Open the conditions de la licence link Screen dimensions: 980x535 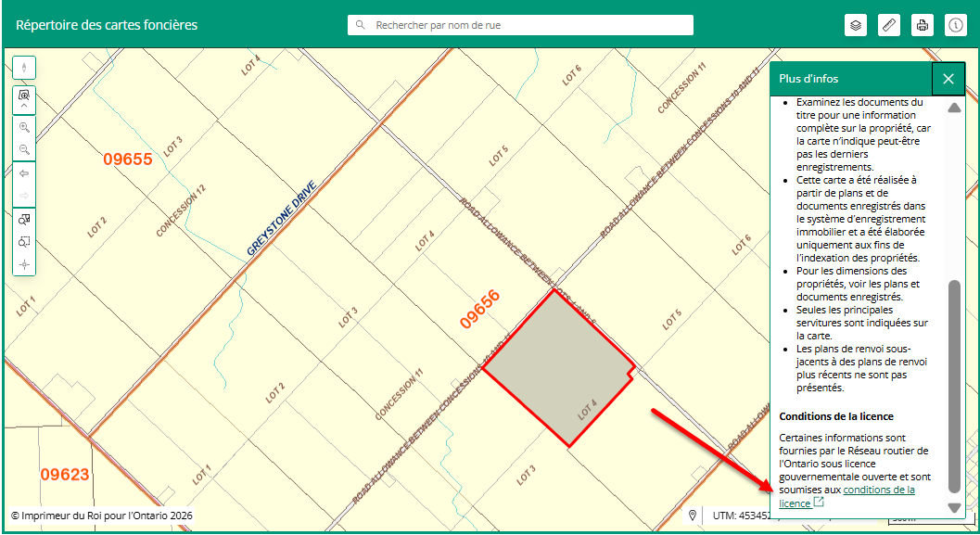pos(878,490)
